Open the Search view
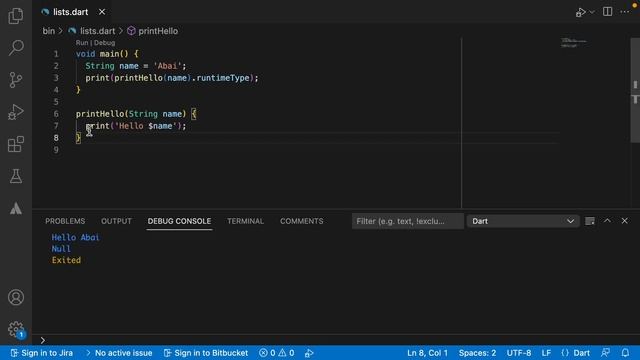640x360 pixels. 16,48
